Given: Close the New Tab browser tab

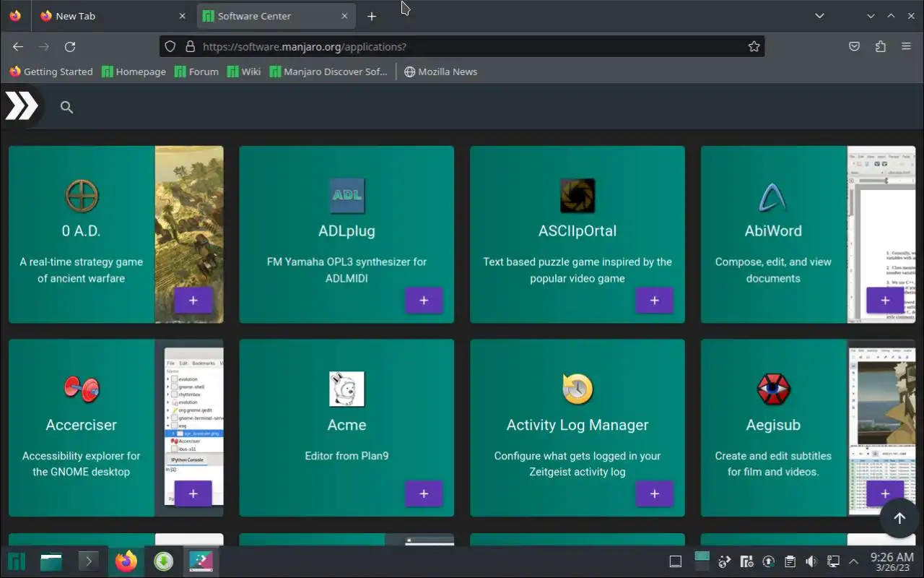Looking at the screenshot, I should (182, 16).
